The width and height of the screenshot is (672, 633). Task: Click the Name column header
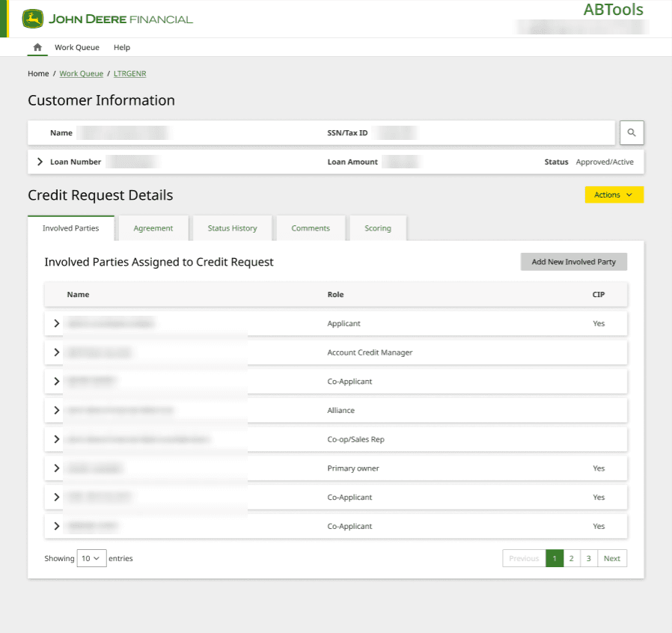coord(78,295)
